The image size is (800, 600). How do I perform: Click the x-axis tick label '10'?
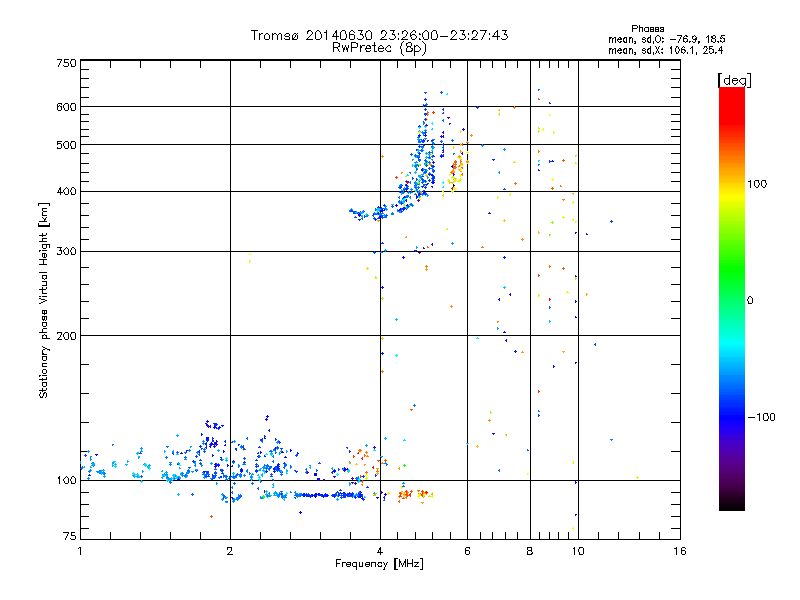578,551
